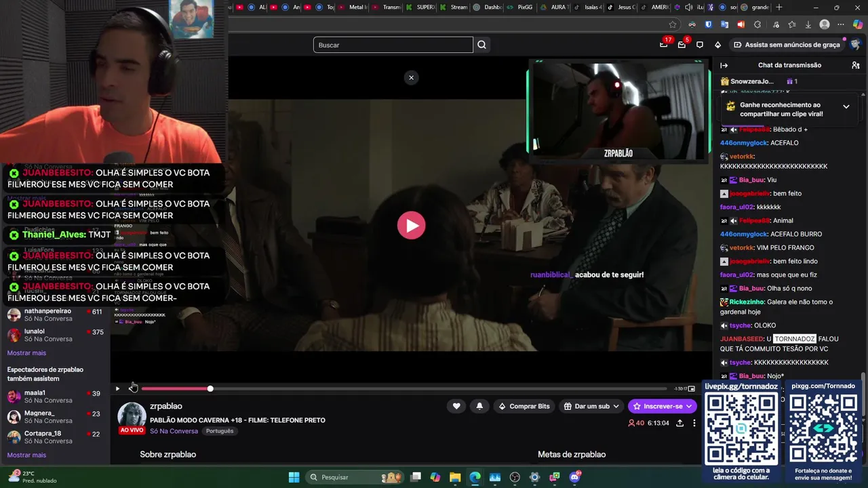Click the Bits gem icon in Twitch header

tap(718, 45)
